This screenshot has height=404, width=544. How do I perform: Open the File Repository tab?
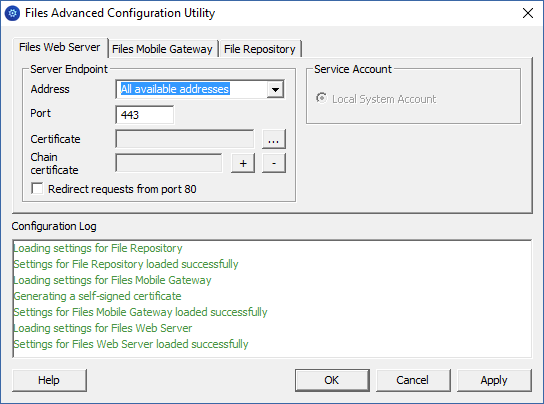260,49
